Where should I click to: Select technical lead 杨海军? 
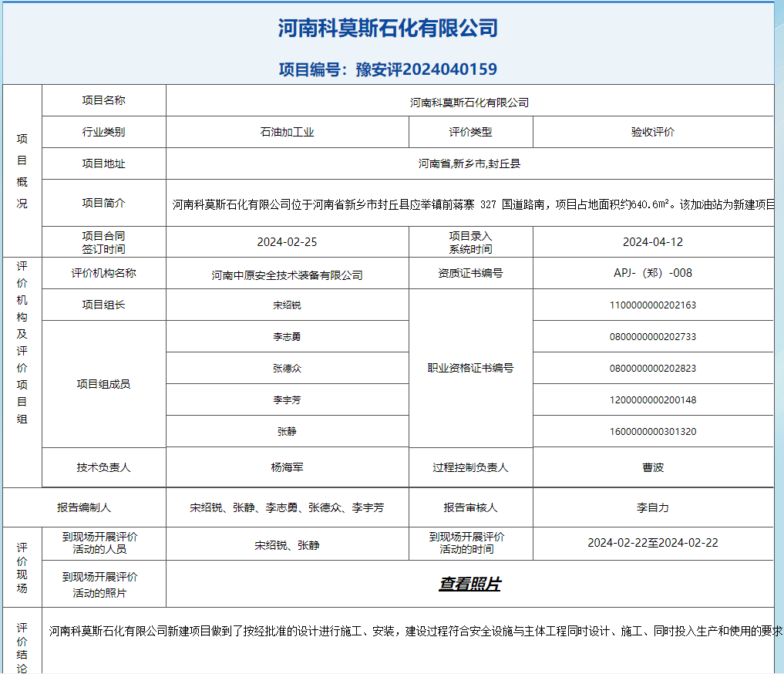click(287, 467)
